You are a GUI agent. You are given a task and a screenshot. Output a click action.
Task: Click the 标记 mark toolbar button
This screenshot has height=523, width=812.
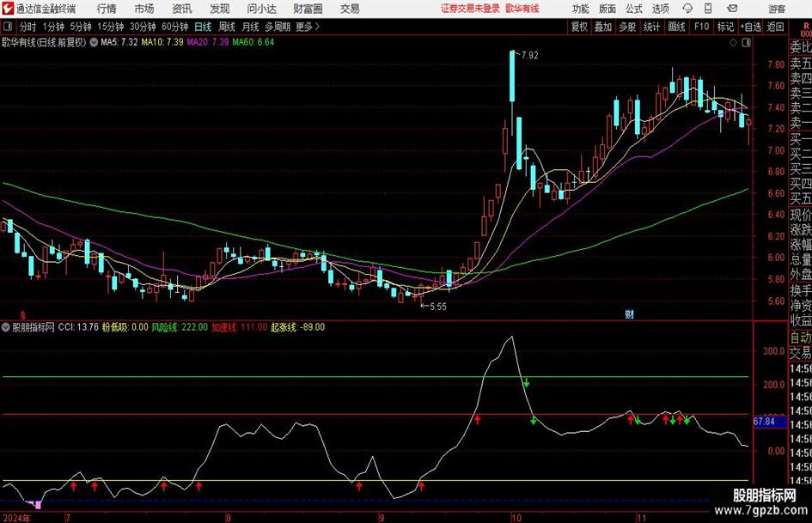(725, 27)
